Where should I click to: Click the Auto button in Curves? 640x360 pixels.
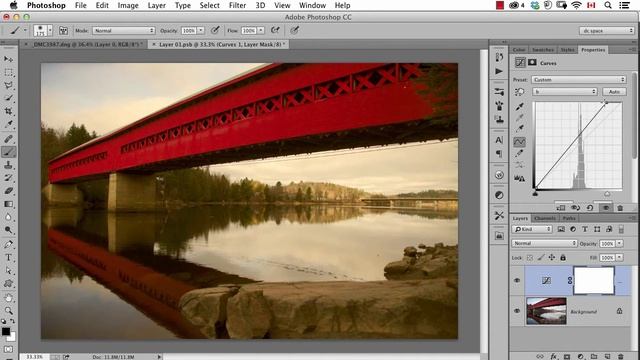[x=614, y=92]
